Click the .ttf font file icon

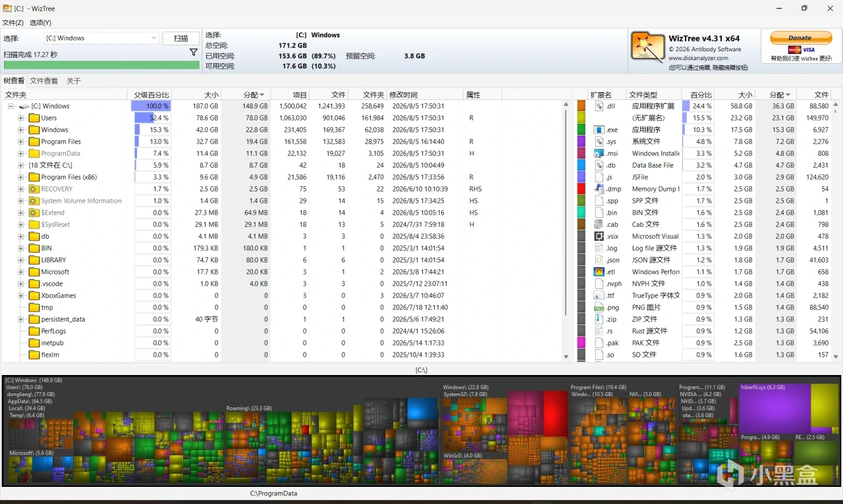click(599, 295)
